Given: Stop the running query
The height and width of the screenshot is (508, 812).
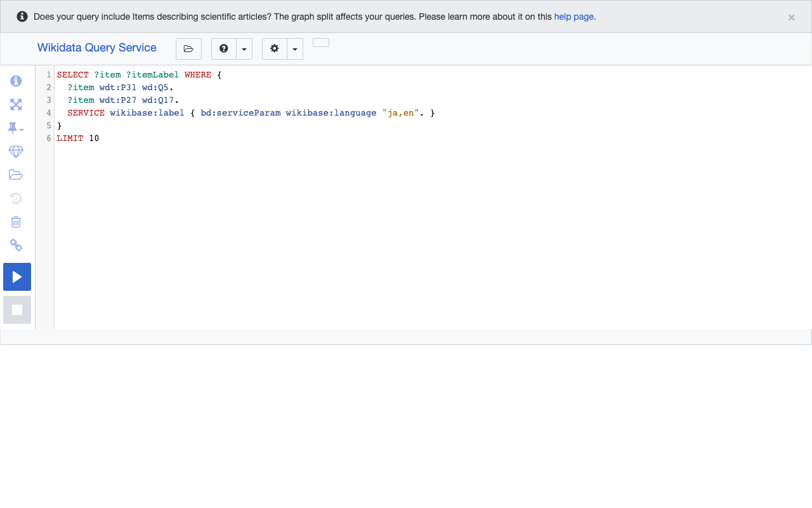Looking at the screenshot, I should click(x=17, y=309).
